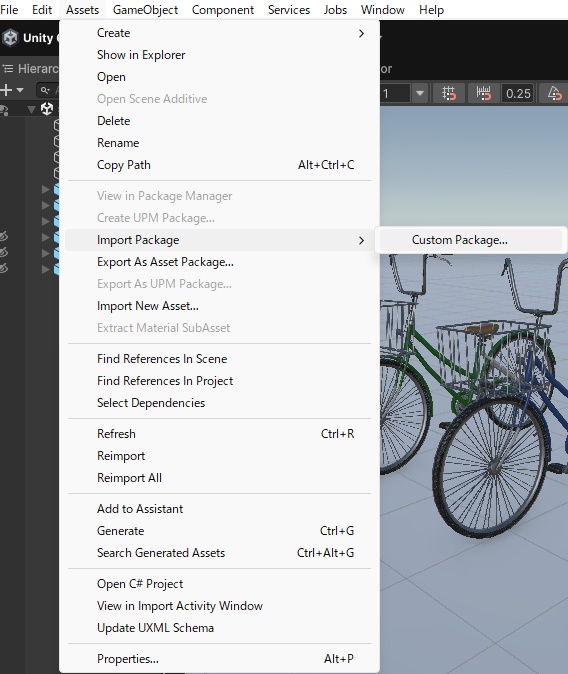This screenshot has height=674, width=568.
Task: Open the dropdown arrow beside the plus button
Action: click(20, 90)
